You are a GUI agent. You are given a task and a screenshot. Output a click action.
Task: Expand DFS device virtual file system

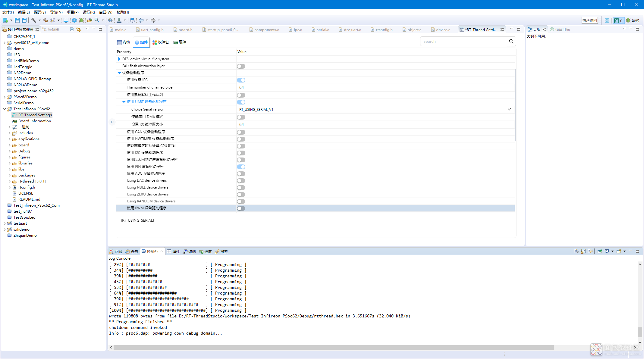119,59
